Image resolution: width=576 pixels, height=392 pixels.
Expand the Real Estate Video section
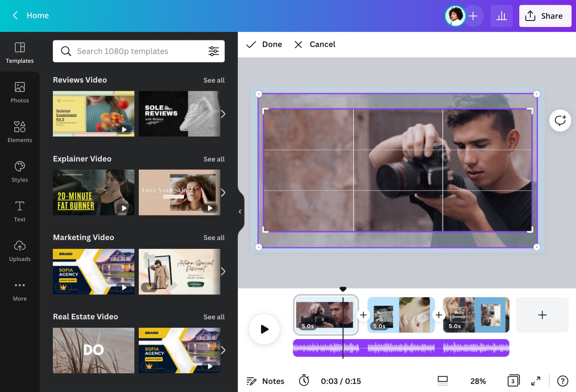[x=214, y=316]
